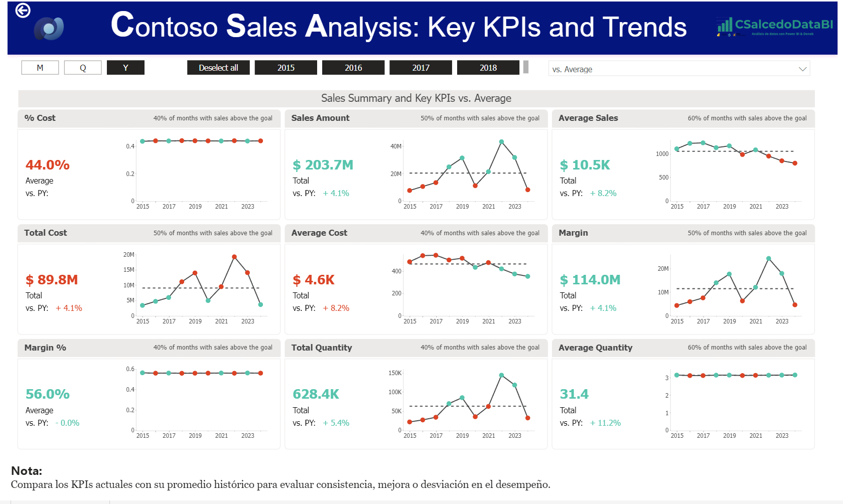Select the Q quarterly granularity button
This screenshot has height=504, width=843.
83,68
